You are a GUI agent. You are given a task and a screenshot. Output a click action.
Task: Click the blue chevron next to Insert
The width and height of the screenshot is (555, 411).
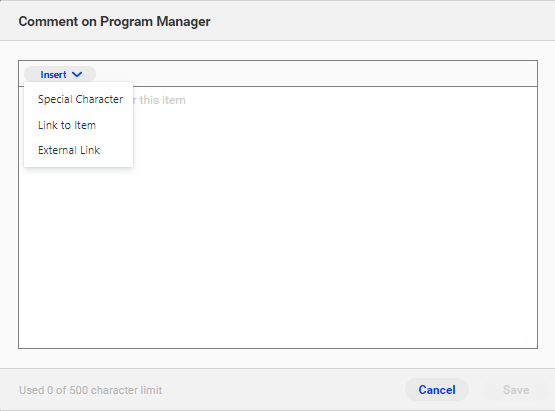coord(77,74)
